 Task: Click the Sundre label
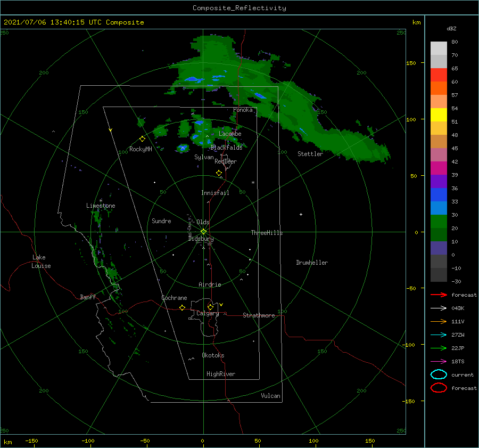[161, 221]
